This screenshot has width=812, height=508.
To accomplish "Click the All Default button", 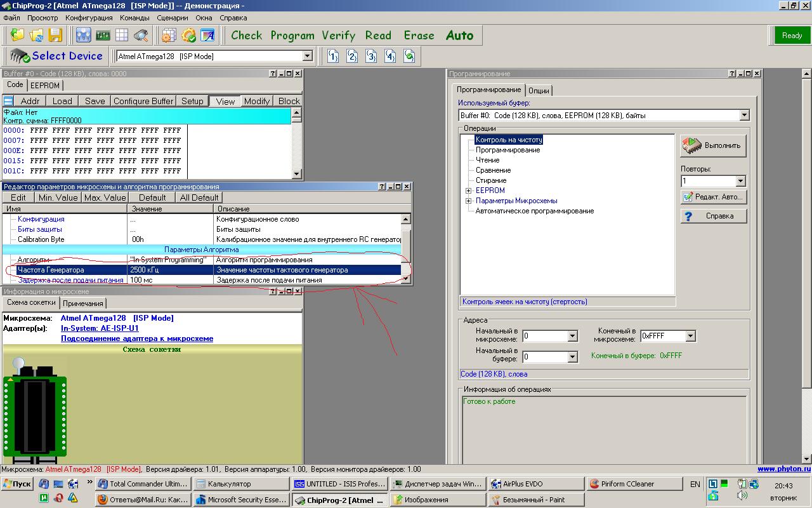I will (199, 197).
